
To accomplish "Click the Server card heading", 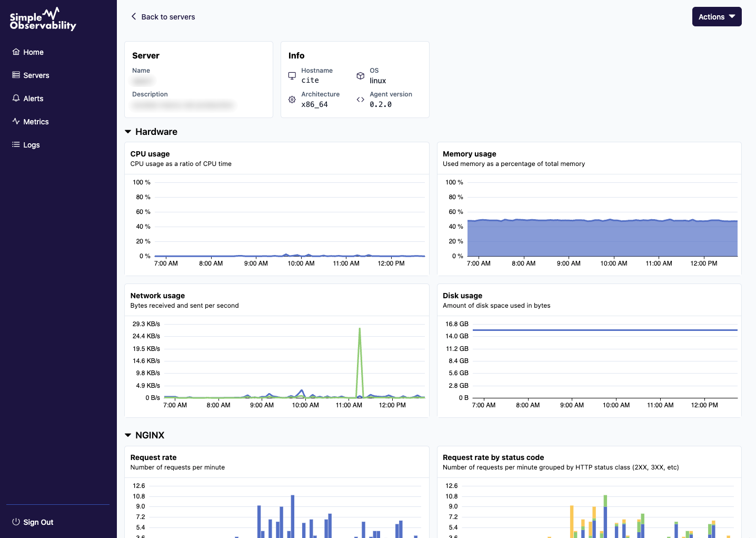I will tap(146, 56).
